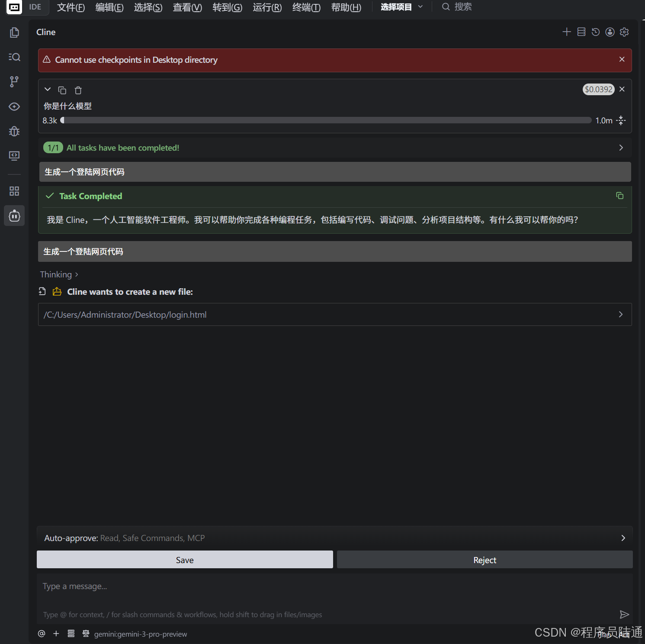Click the Run and Debug bug icon
The image size is (645, 644).
[14, 131]
